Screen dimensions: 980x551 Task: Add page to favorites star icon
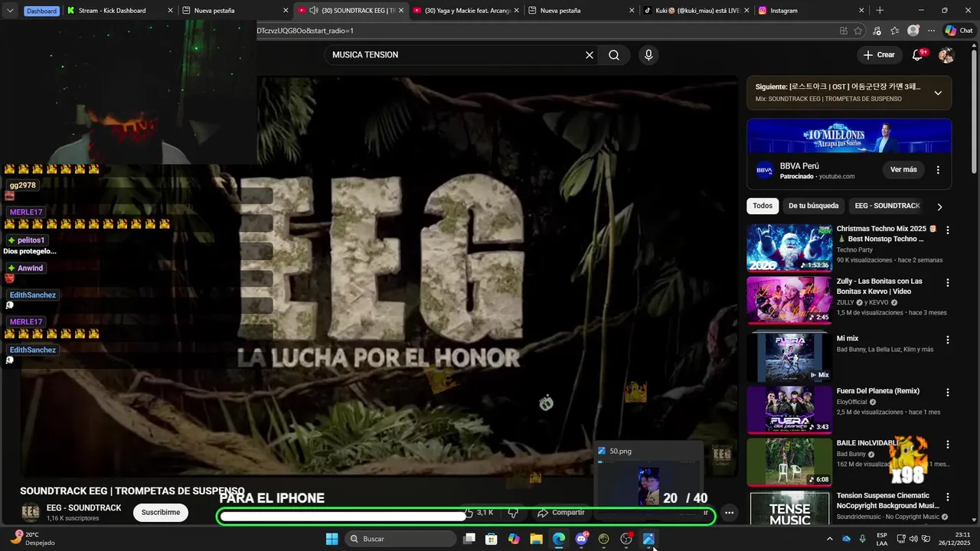pyautogui.click(x=858, y=31)
